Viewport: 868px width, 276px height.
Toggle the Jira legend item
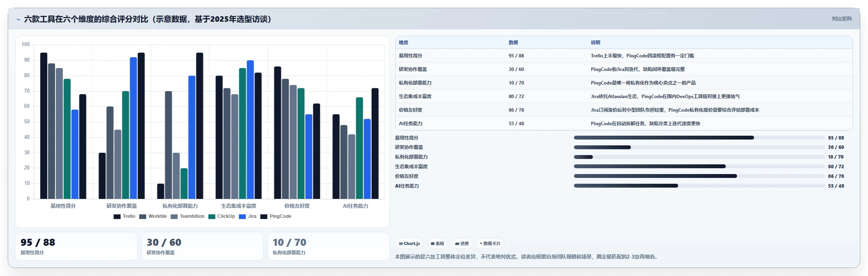coord(248,216)
